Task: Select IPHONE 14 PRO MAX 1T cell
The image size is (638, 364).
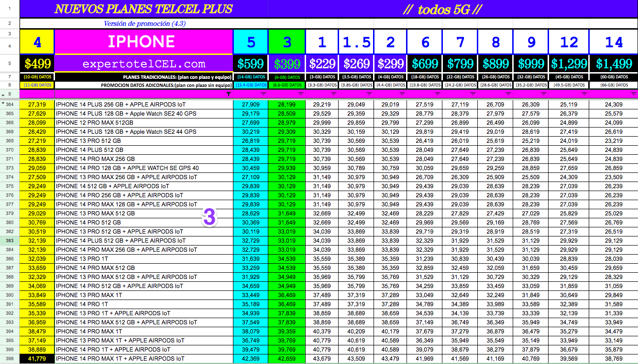Action: (144, 332)
